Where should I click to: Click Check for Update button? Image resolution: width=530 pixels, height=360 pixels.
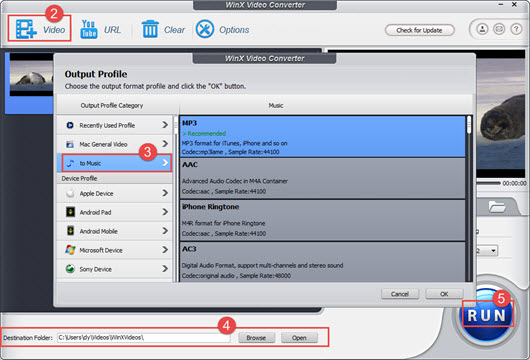point(419,30)
